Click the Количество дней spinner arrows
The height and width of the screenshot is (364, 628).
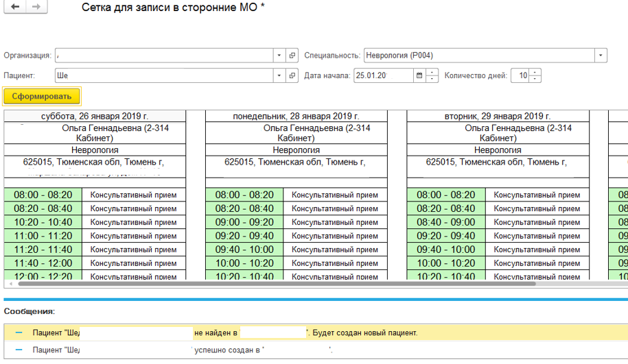click(535, 75)
